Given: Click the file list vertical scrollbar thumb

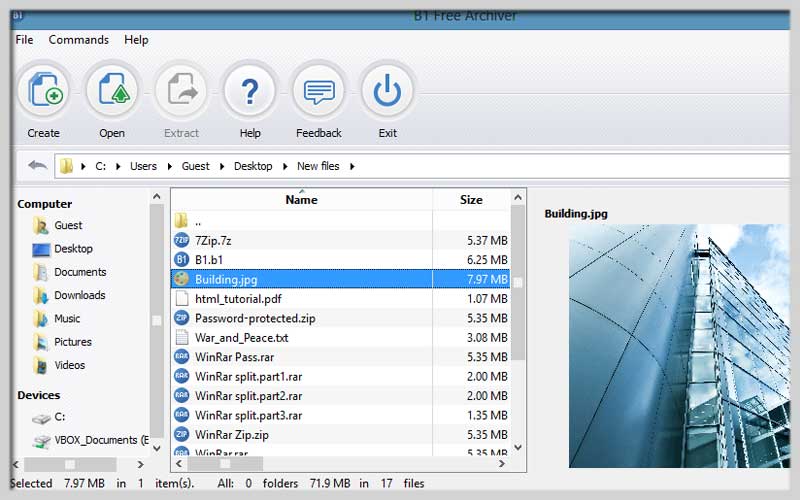Looking at the screenshot, I should point(518,283).
